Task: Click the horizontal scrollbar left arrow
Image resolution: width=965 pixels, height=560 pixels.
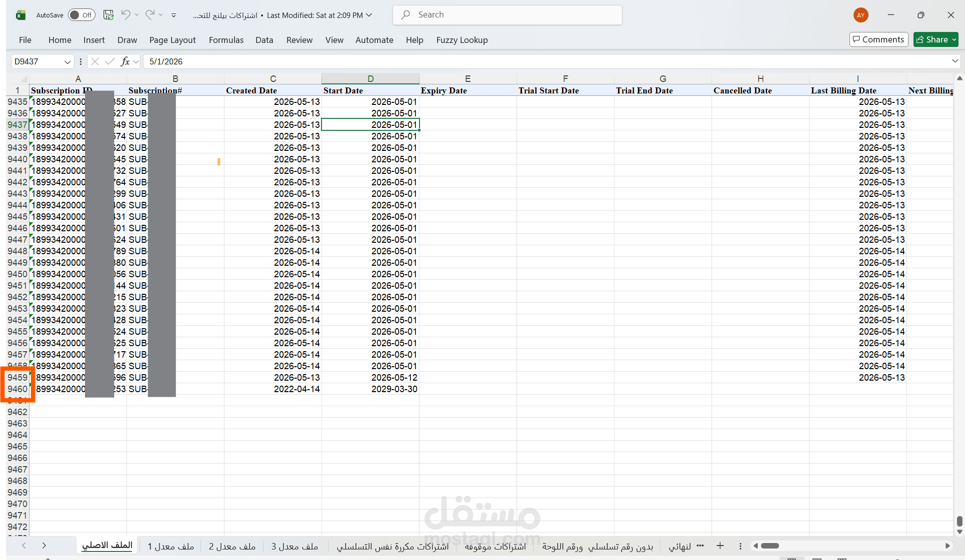Action: (755, 546)
